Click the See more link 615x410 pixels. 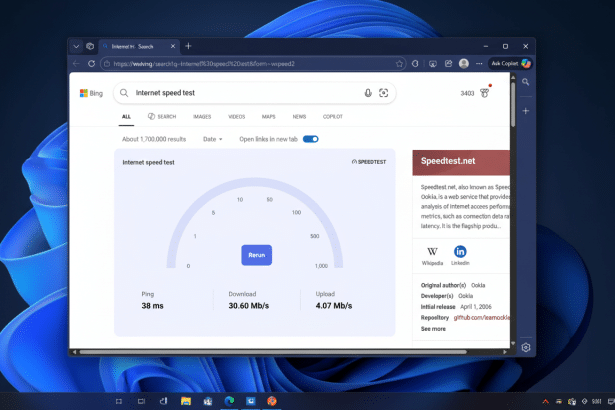[433, 329]
